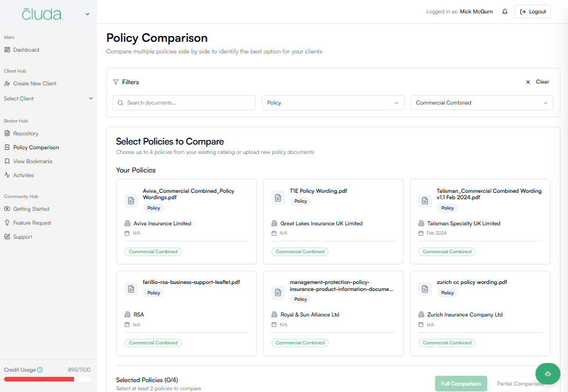Image resolution: width=568 pixels, height=392 pixels.
Task: Select the management-protection-policy file name
Action: tap(341, 286)
